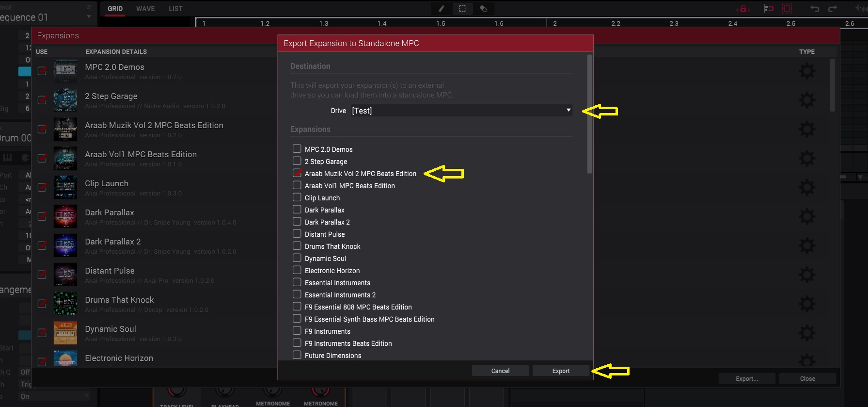Click Cancel in export dialog
868x407 pixels.
500,371
